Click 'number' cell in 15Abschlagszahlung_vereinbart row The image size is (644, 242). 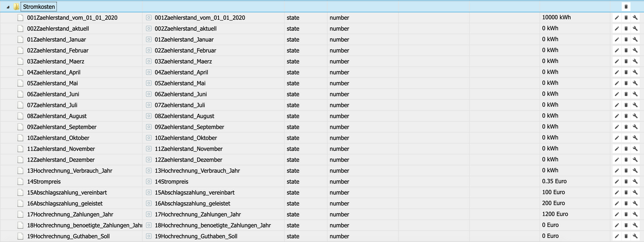[x=362, y=192]
